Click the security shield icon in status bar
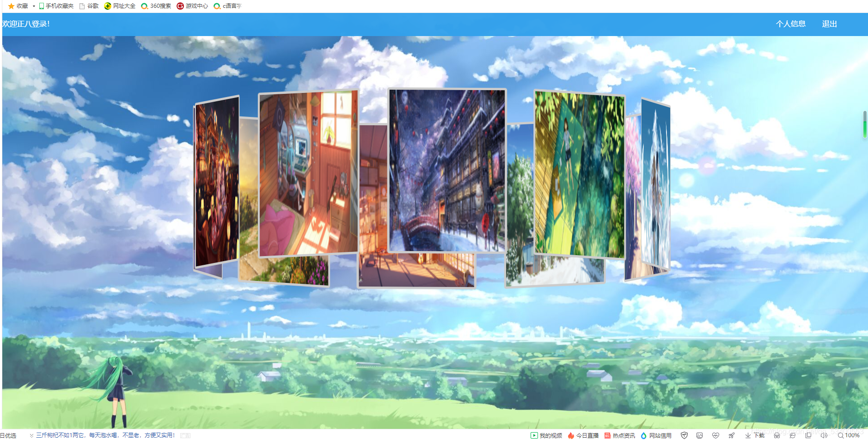 tap(685, 435)
